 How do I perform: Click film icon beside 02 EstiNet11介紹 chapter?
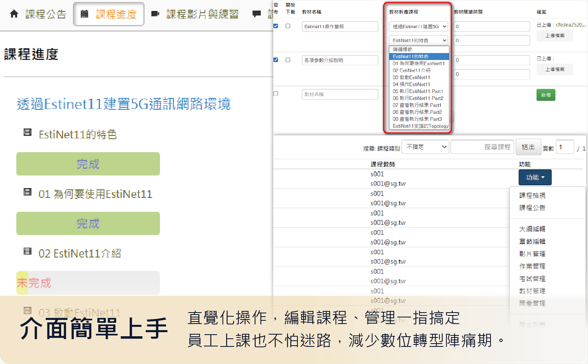click(28, 251)
